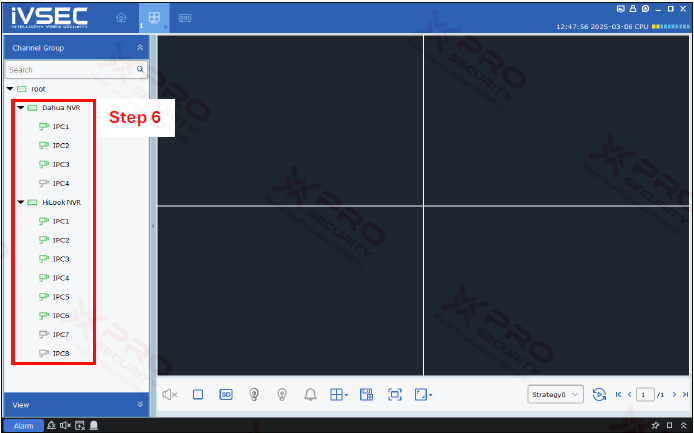Viewport: 694px width, 433px height.
Task: Switch stream with the SD button
Action: pyautogui.click(x=226, y=394)
